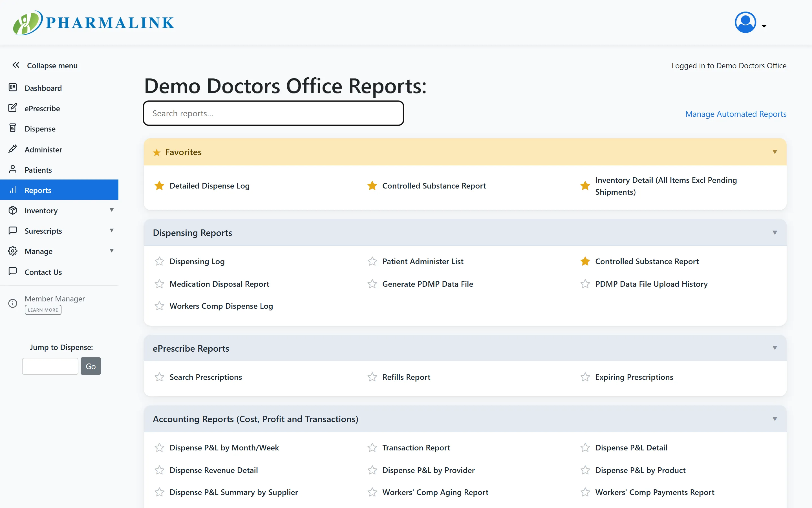
Task: Click the Dashboard sidebar icon
Action: (x=13, y=87)
